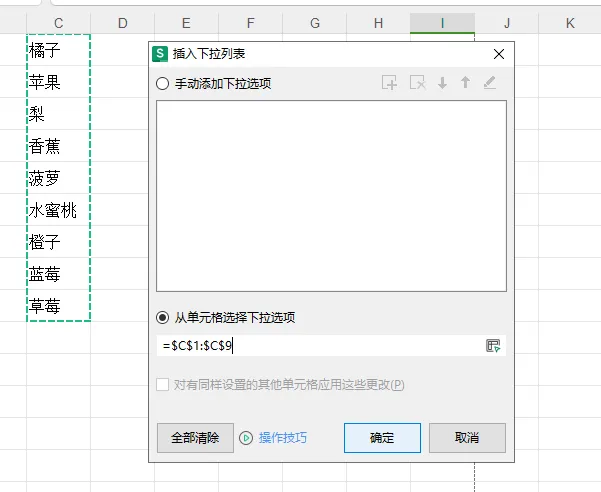
Task: Click the manual dropdown items list box
Action: (331, 196)
